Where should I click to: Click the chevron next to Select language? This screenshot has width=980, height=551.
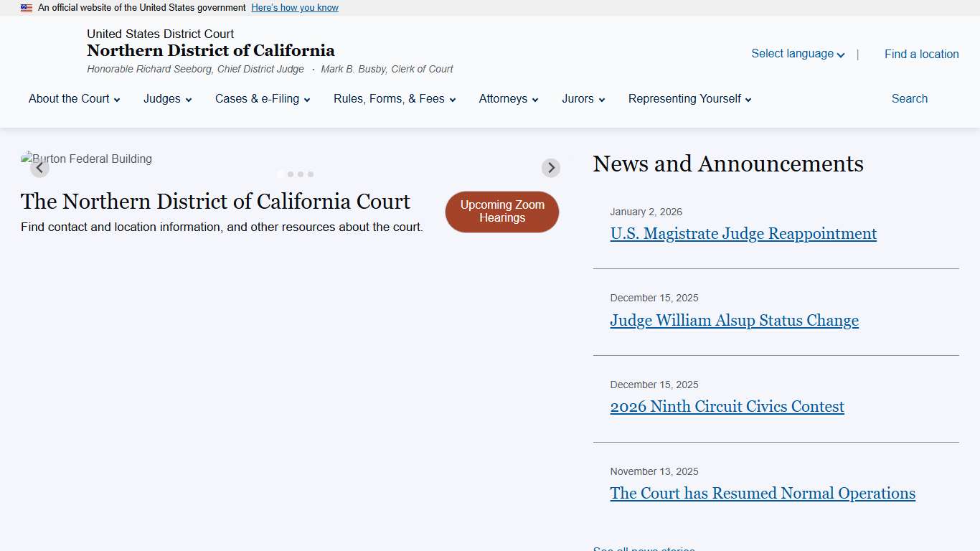pyautogui.click(x=840, y=54)
